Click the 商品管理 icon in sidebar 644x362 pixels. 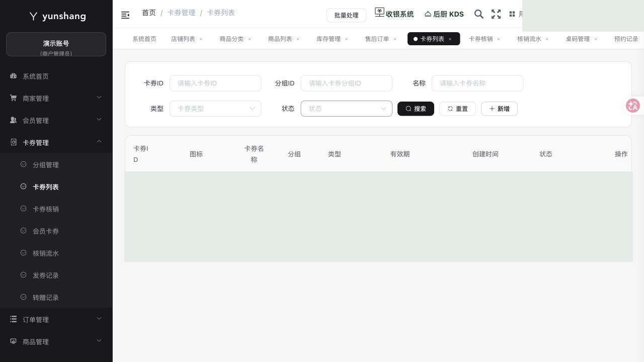click(x=14, y=341)
